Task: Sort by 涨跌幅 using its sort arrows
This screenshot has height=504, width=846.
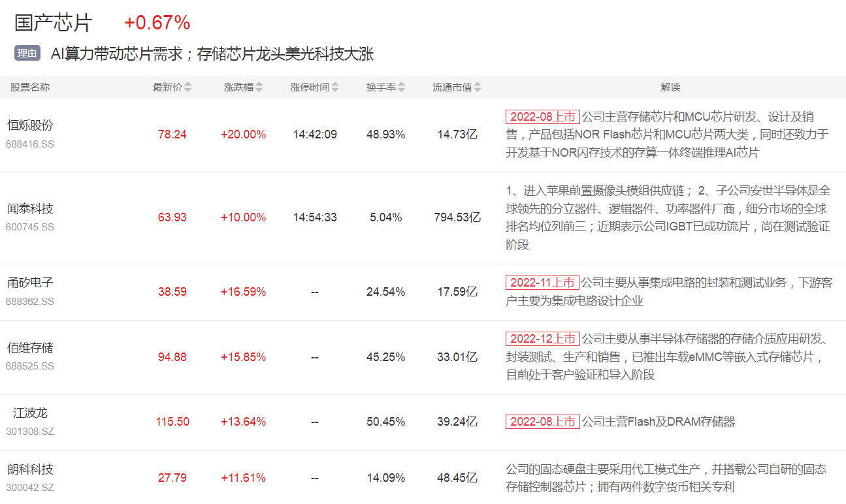Action: point(259,87)
